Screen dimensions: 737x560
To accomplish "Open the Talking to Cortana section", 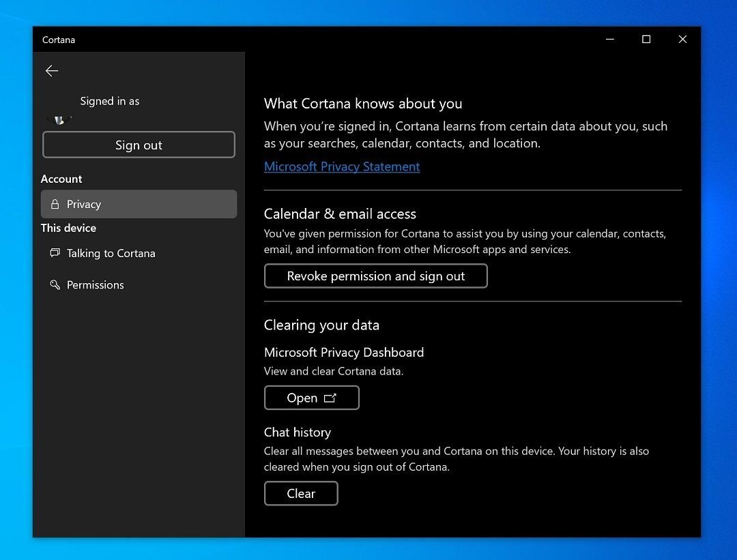I will [x=111, y=253].
